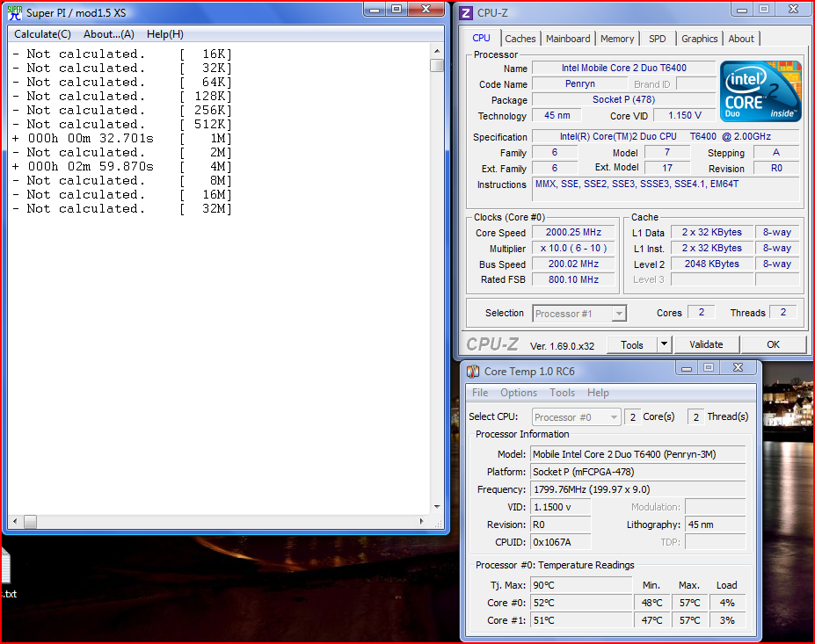Switch to the Graphics tab in CPU-Z
Viewport: 815px width, 644px height.
click(700, 39)
